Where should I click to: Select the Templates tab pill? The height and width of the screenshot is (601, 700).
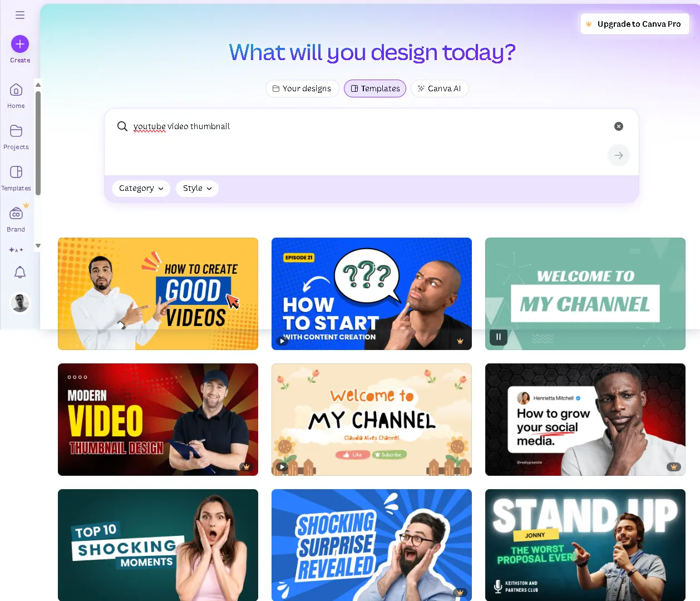[375, 88]
